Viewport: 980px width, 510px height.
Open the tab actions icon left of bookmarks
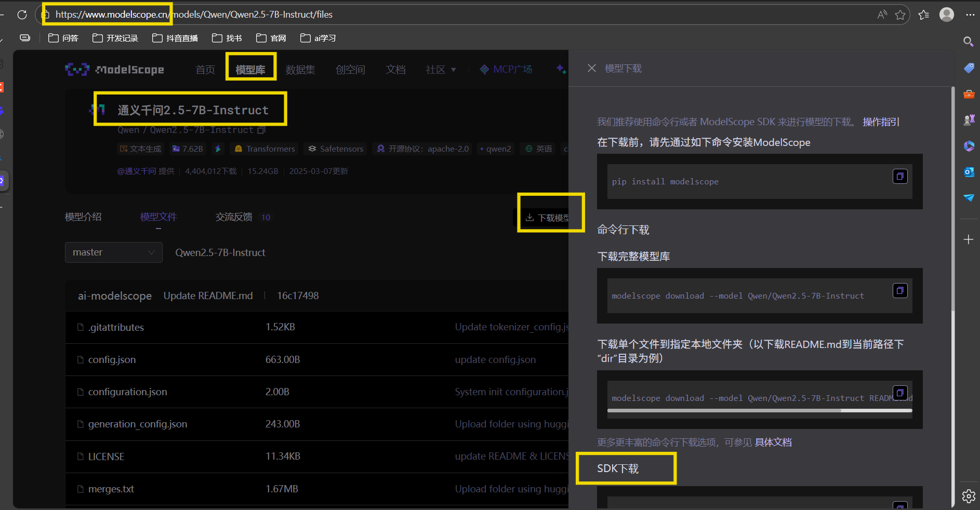point(25,38)
